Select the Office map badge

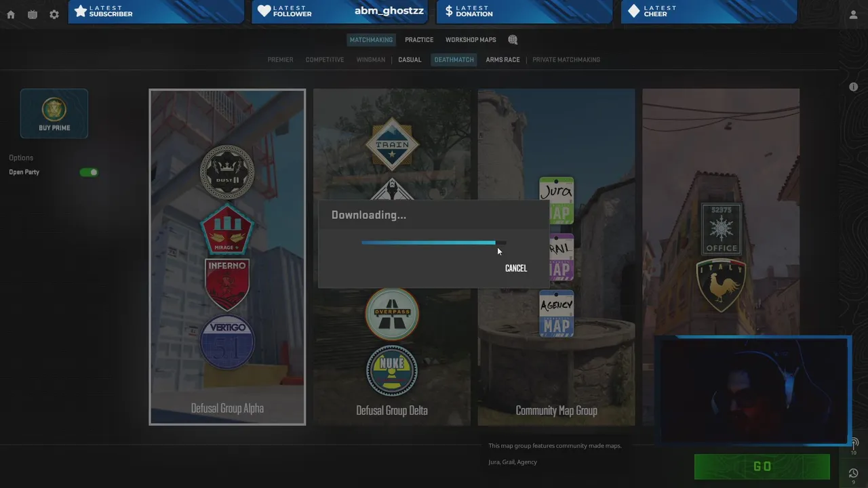pos(722,229)
